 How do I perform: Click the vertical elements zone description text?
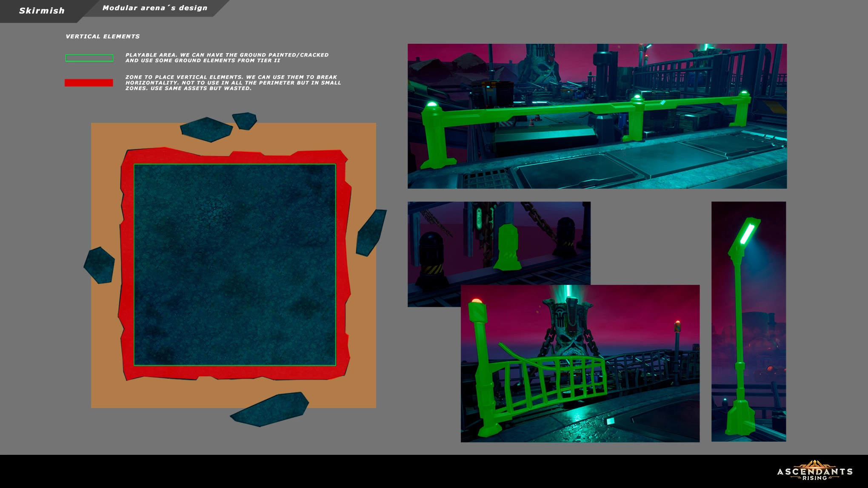[233, 83]
